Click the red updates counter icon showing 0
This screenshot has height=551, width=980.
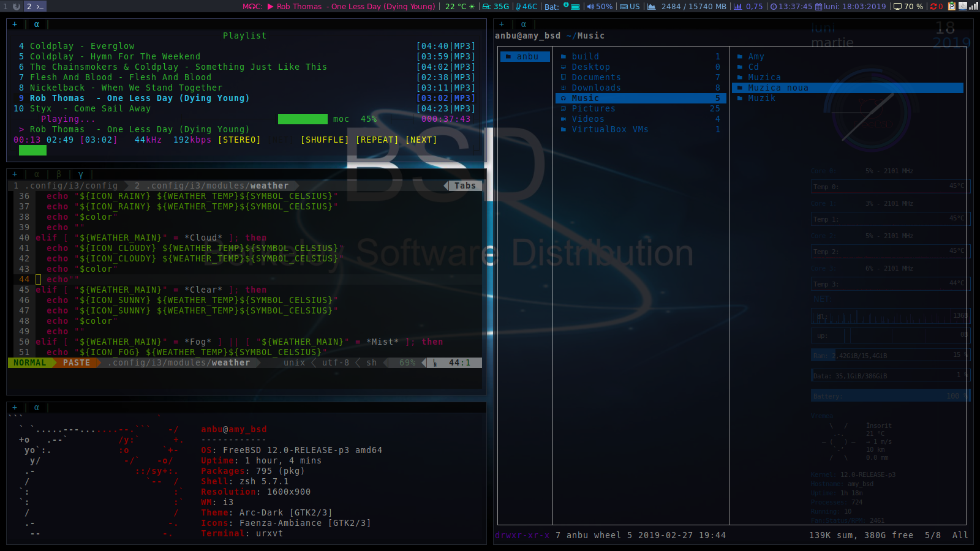click(x=933, y=7)
